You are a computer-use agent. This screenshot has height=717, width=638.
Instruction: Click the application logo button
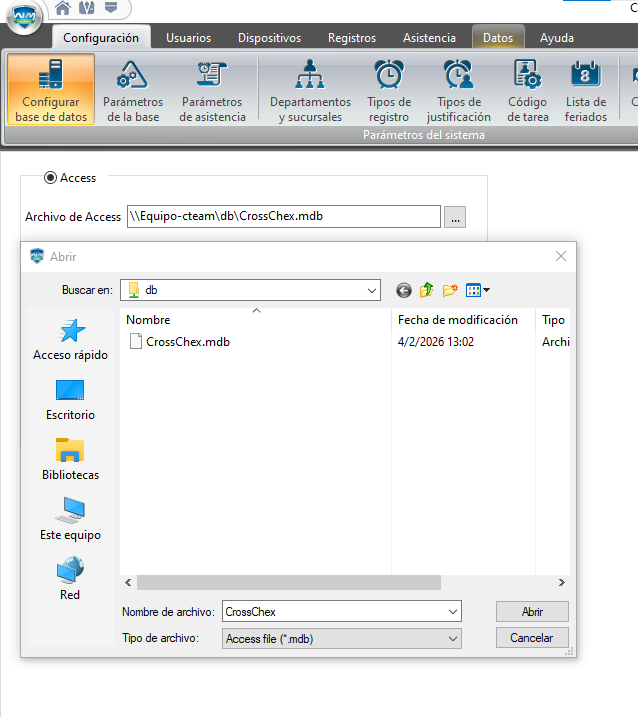(24, 17)
